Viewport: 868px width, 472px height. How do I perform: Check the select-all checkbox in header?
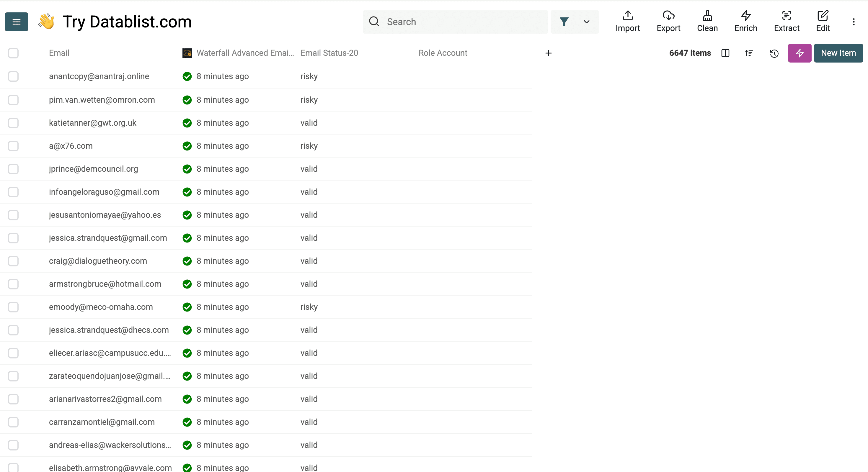point(13,53)
